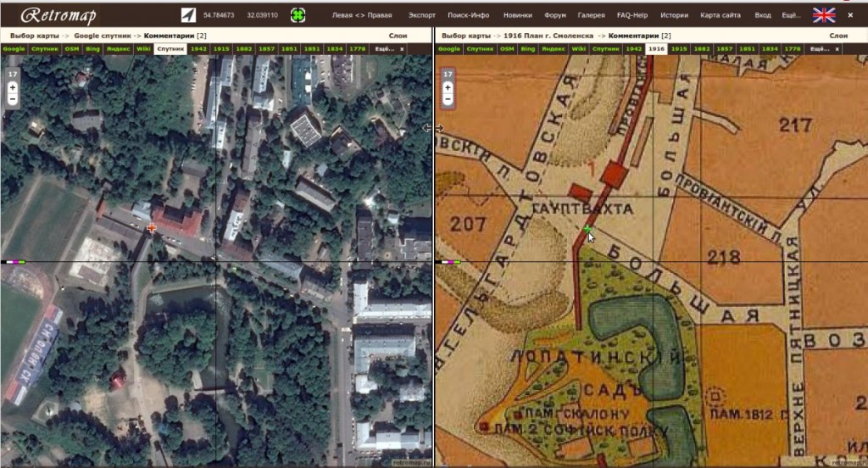Screen dimensions: 868x468
Task: Close the right pane's tab bar
Action: (x=837, y=48)
